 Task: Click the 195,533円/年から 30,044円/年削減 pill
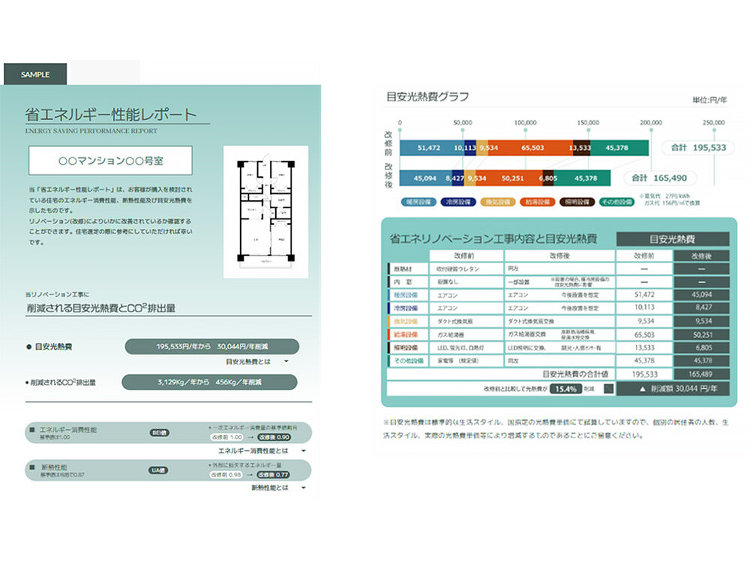(212, 346)
